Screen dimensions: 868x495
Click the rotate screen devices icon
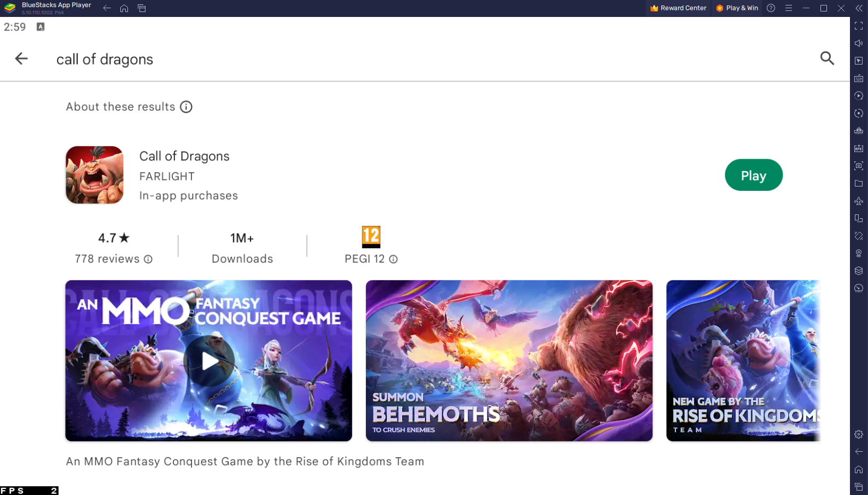(859, 218)
